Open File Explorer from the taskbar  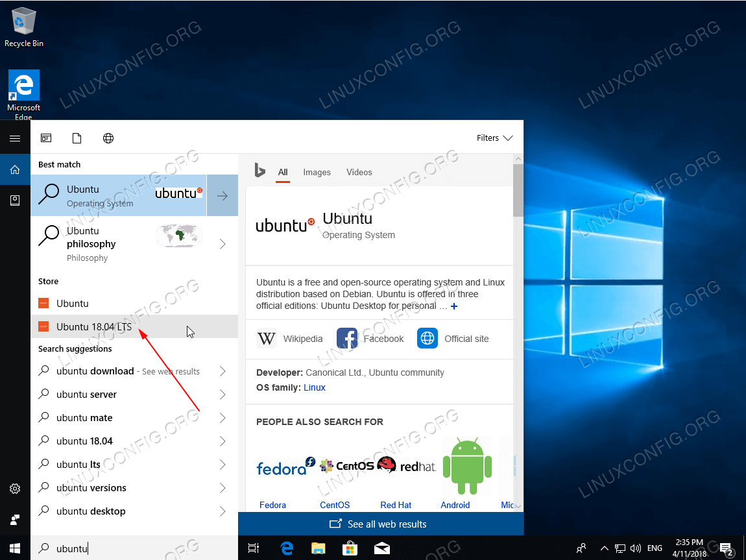[x=319, y=548]
